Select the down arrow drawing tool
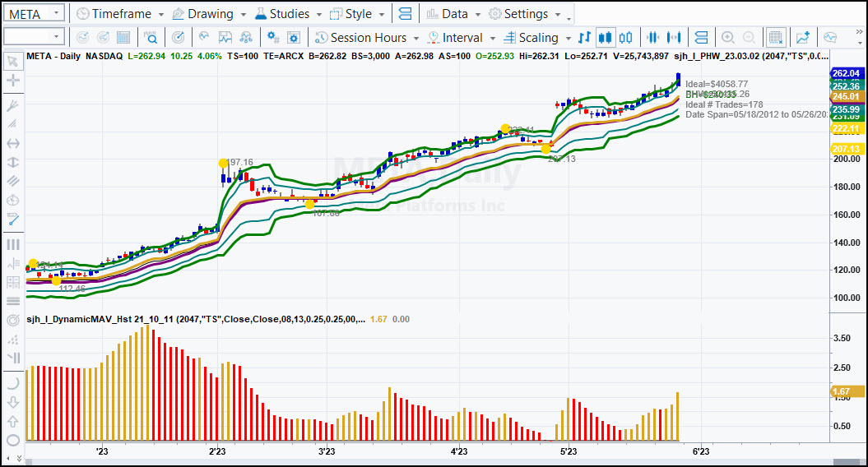 click(x=12, y=402)
